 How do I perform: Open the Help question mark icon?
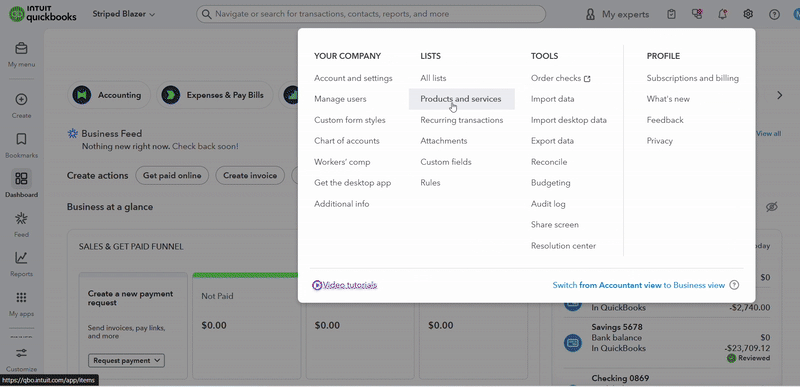[774, 14]
